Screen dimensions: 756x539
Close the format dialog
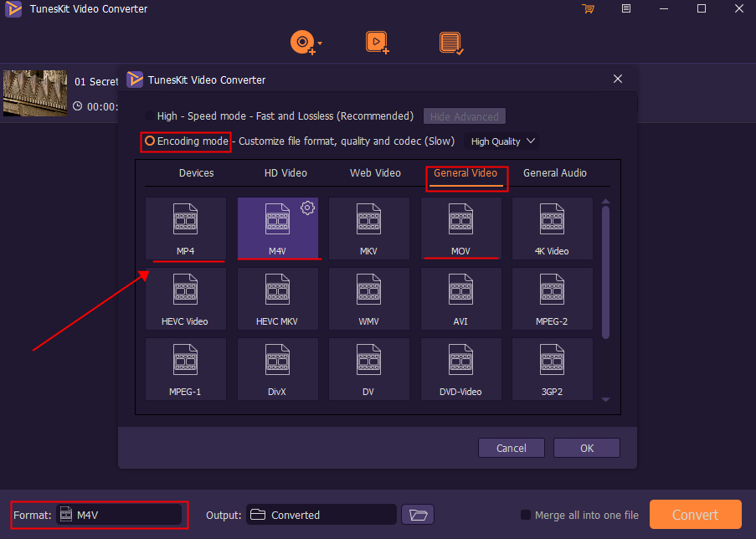point(618,79)
